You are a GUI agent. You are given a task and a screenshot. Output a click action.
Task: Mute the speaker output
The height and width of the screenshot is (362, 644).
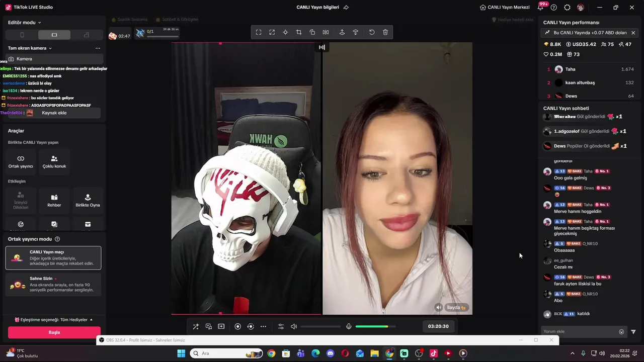294,326
